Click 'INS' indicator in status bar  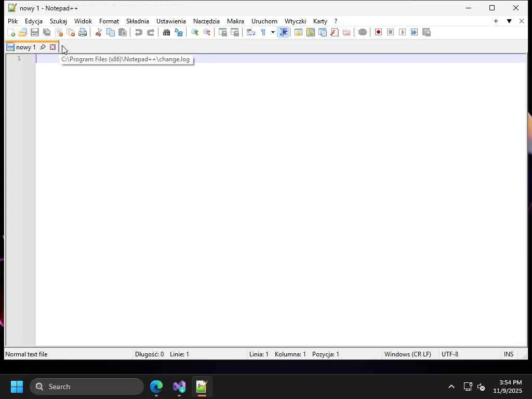coord(508,354)
